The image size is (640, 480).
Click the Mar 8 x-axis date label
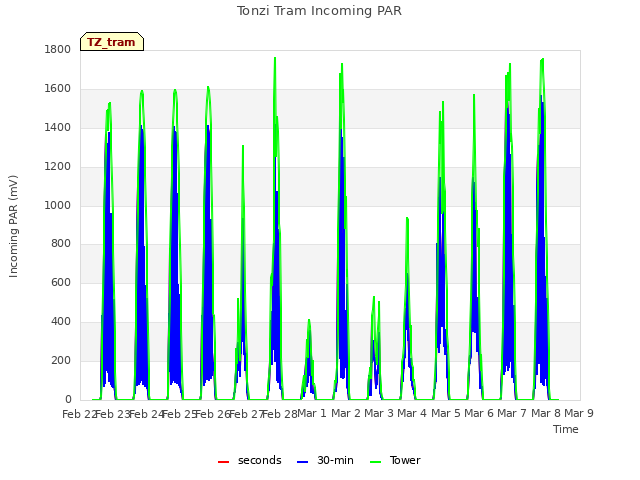click(x=546, y=413)
